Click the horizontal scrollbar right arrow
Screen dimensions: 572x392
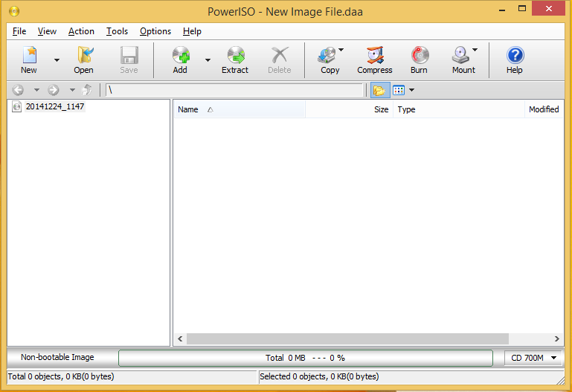[556, 338]
